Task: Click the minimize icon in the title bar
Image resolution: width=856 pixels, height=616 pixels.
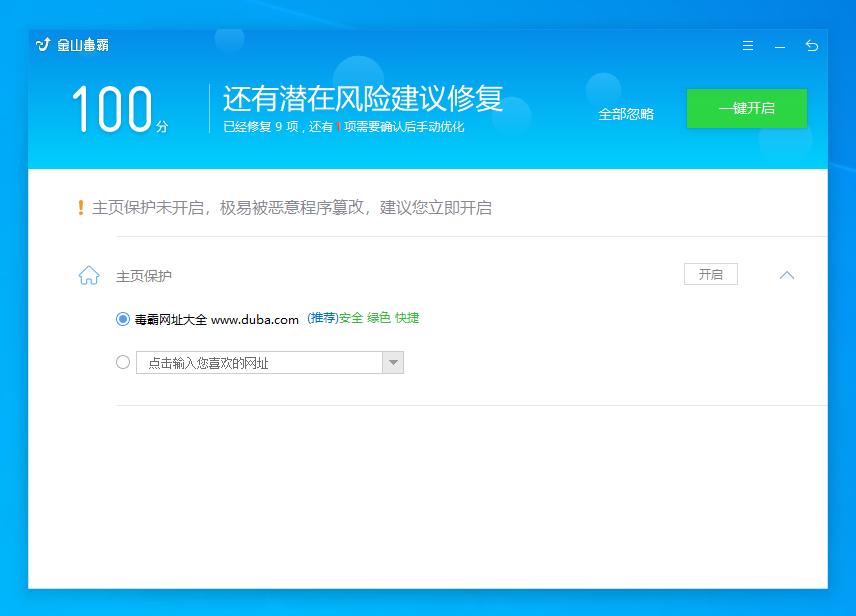Action: [x=779, y=46]
